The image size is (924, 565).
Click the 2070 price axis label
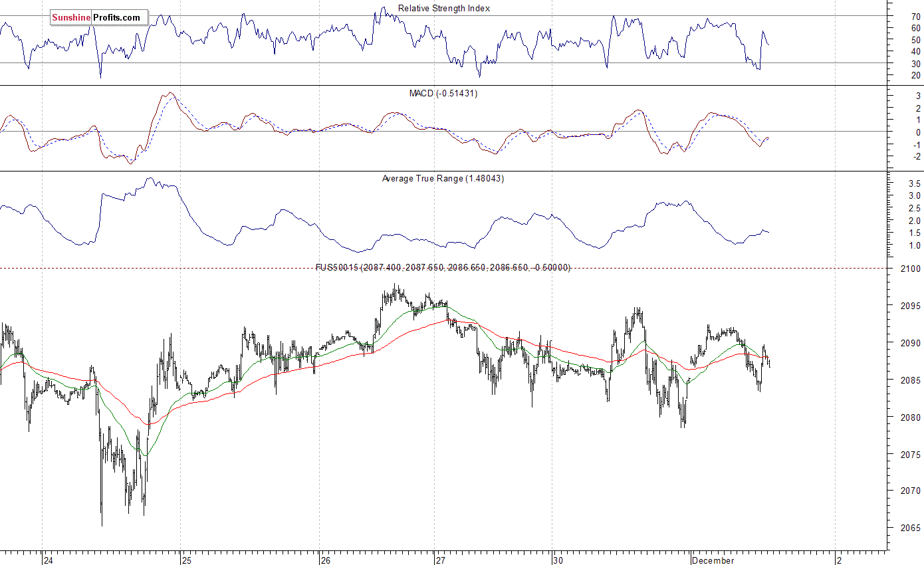911,491
